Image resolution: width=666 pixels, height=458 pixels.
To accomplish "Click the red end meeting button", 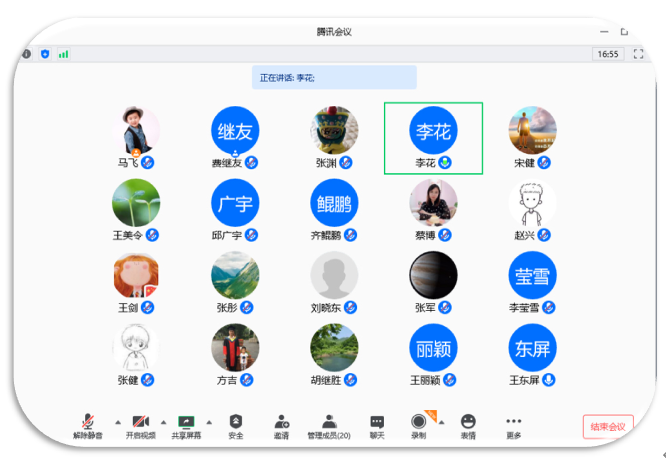I will coord(608,427).
